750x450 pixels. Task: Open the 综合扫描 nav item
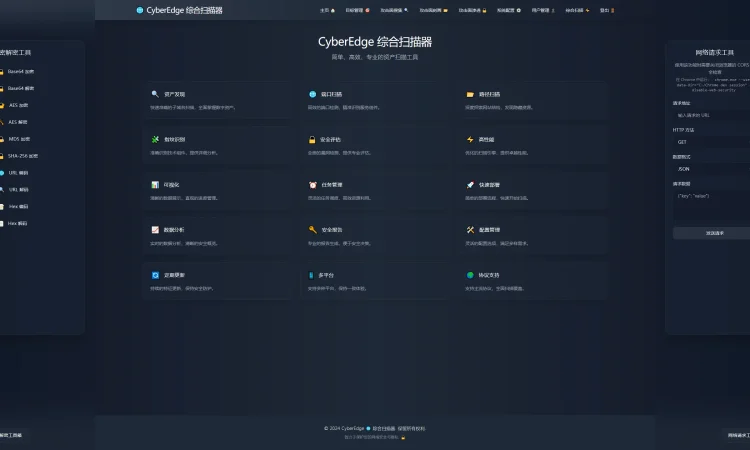(577, 10)
